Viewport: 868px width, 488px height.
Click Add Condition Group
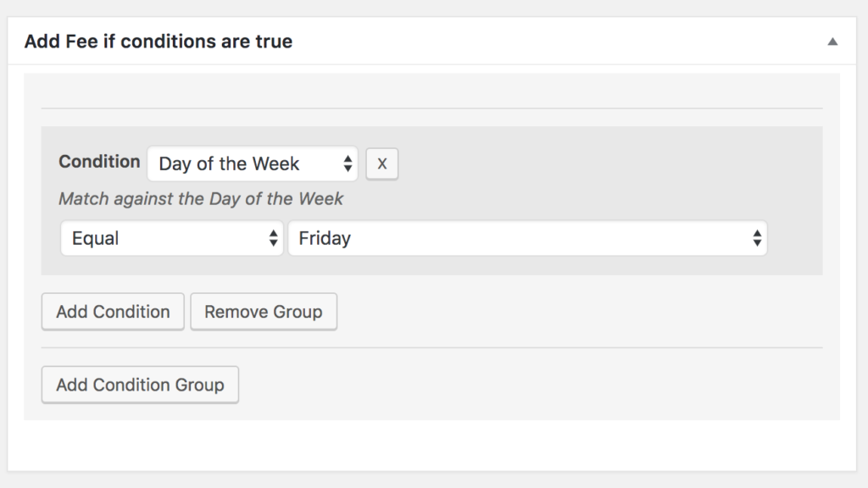140,384
